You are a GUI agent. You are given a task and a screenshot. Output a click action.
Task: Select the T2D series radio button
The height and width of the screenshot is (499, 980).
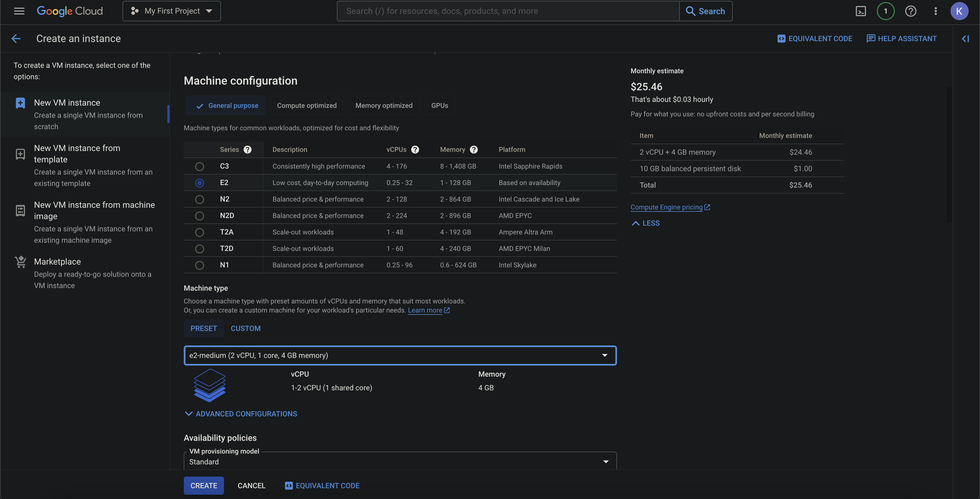[199, 249]
